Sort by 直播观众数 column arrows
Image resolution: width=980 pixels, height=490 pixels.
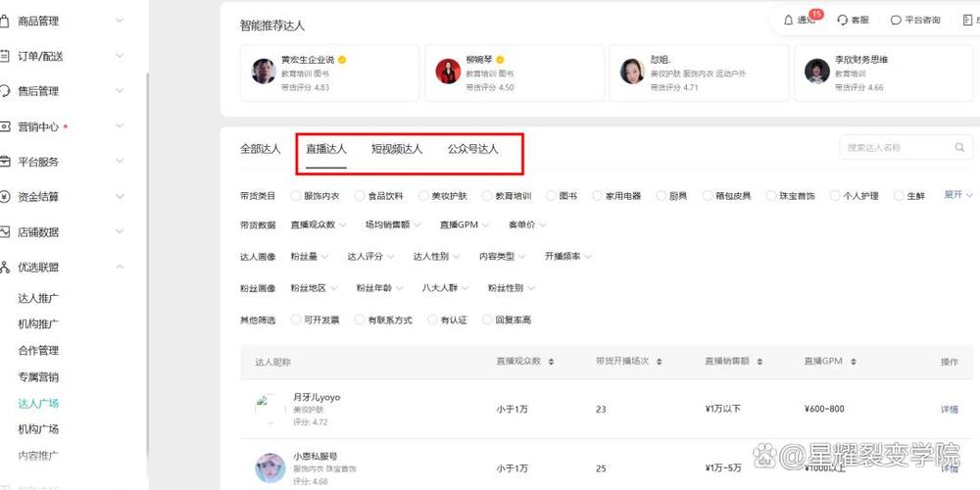coord(551,362)
